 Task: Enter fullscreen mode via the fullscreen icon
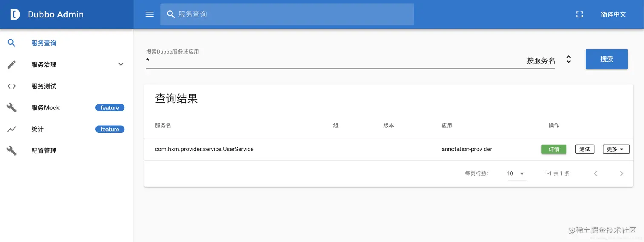579,14
